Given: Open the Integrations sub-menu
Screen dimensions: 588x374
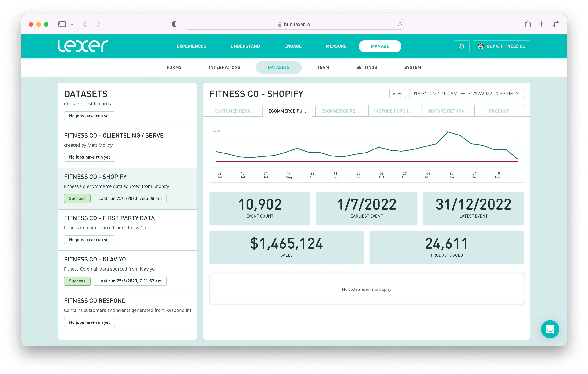Looking at the screenshot, I should pos(224,67).
